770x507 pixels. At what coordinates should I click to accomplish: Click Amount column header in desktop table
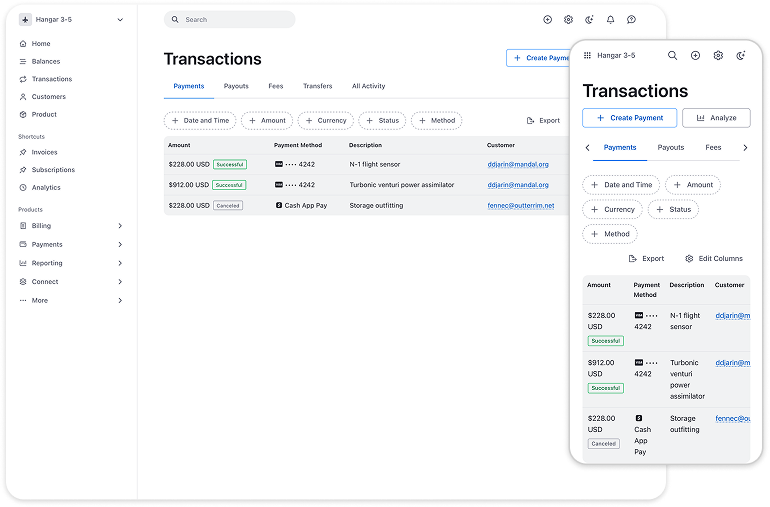click(179, 145)
